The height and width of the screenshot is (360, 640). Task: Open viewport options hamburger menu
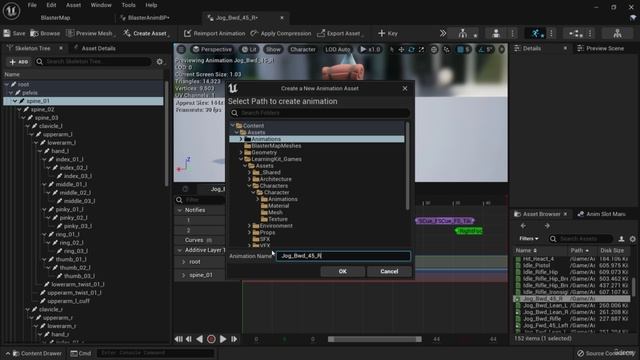coord(181,49)
